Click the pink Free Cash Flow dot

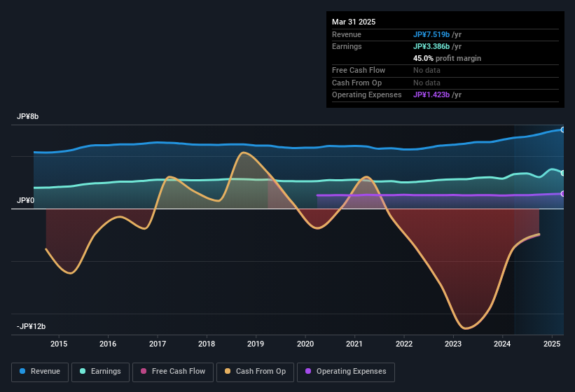pyautogui.click(x=144, y=371)
